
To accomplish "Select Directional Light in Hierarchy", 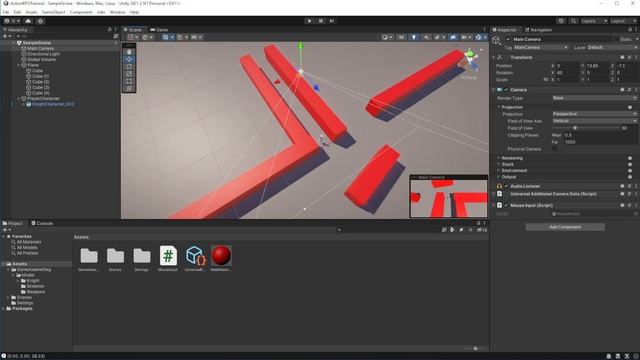I will [x=43, y=54].
